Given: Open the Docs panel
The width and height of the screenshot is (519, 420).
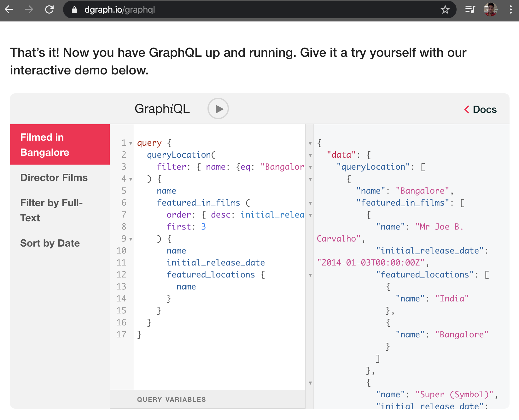Looking at the screenshot, I should point(481,109).
